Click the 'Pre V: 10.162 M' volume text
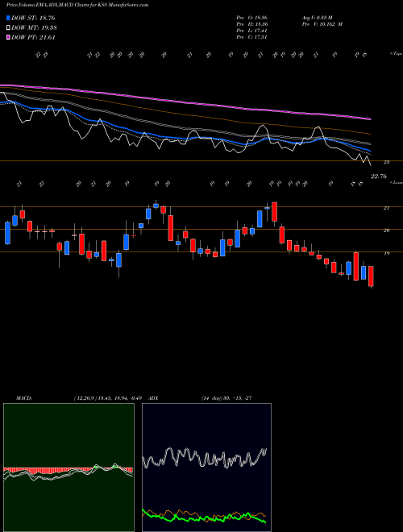The image size is (403, 532). 322,24
